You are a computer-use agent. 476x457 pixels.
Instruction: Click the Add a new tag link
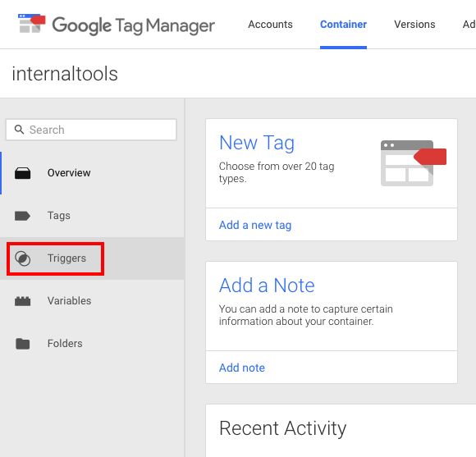pos(255,225)
